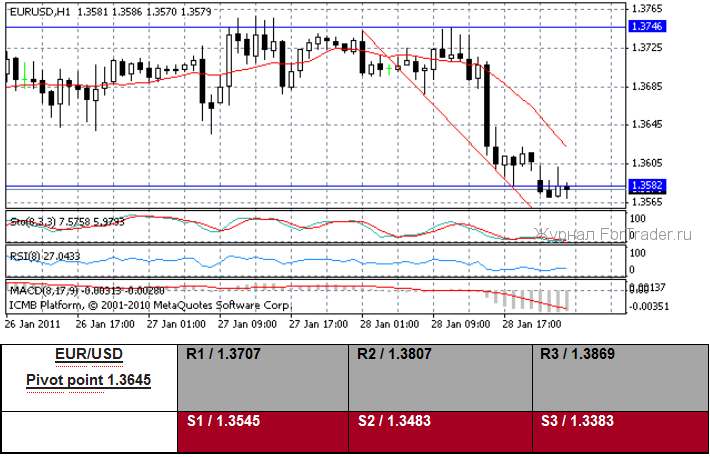Click the 27 Jan 01:00 time label
The height and width of the screenshot is (457, 710).
click(176, 324)
